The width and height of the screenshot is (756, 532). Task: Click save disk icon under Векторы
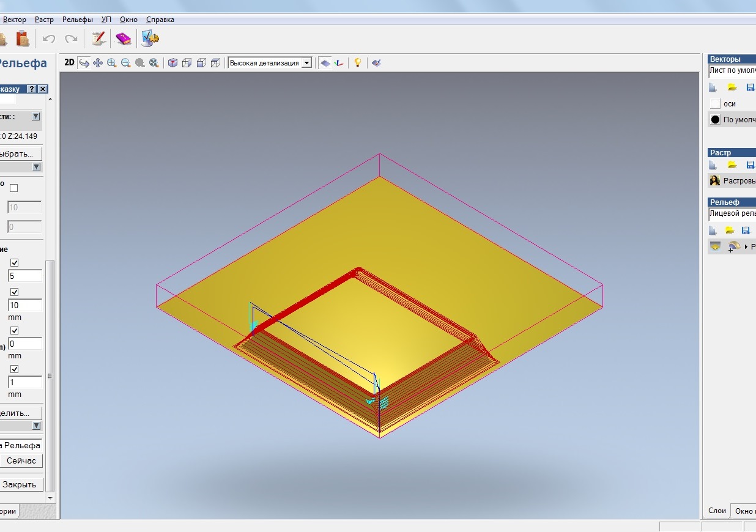tap(750, 87)
